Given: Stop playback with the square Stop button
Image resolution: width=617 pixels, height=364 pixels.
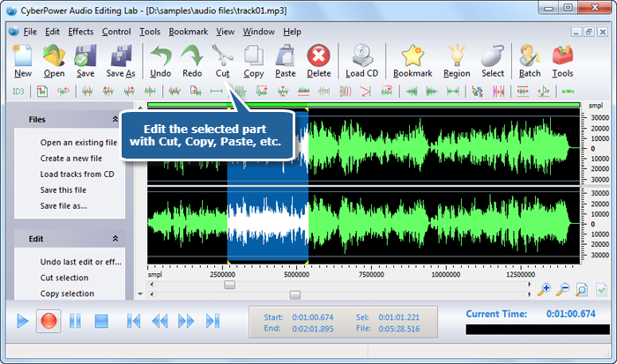Looking at the screenshot, I should coord(101,321).
